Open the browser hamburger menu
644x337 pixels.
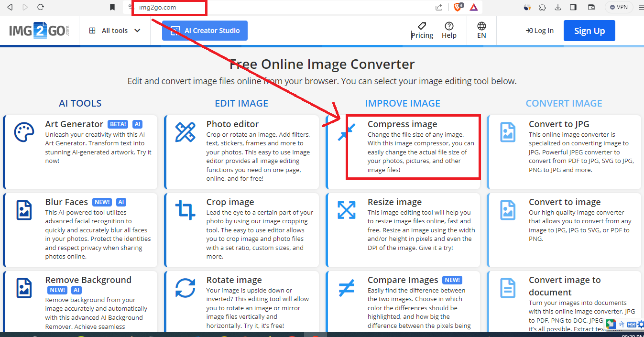pos(641,7)
